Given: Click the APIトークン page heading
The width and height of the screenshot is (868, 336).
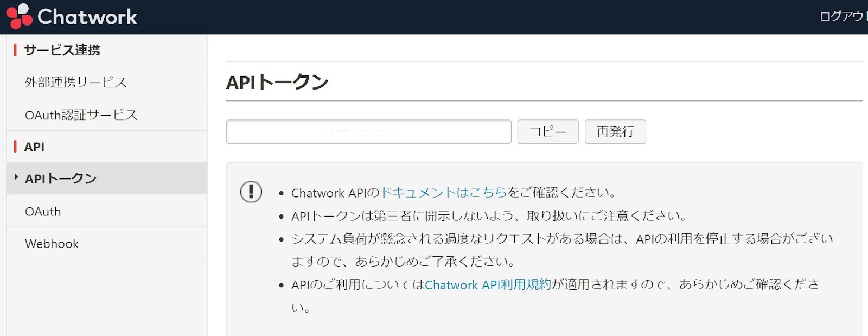Looking at the screenshot, I should [277, 82].
